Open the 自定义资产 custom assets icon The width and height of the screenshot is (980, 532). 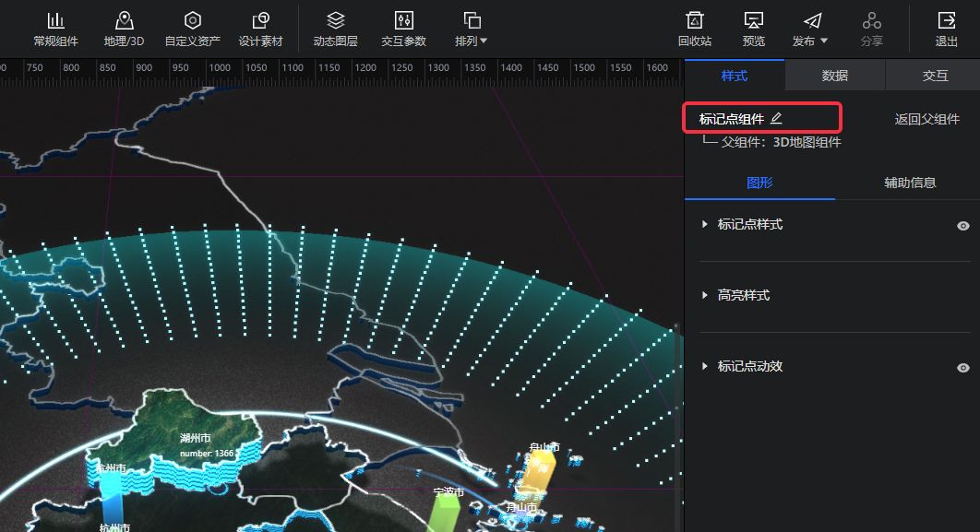coord(192,21)
